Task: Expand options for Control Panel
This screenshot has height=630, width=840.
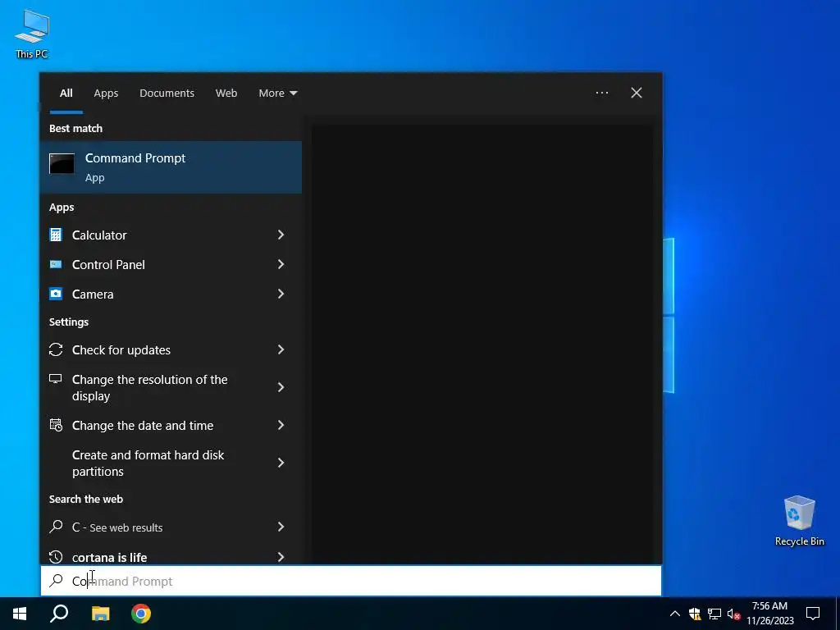Action: (x=281, y=264)
